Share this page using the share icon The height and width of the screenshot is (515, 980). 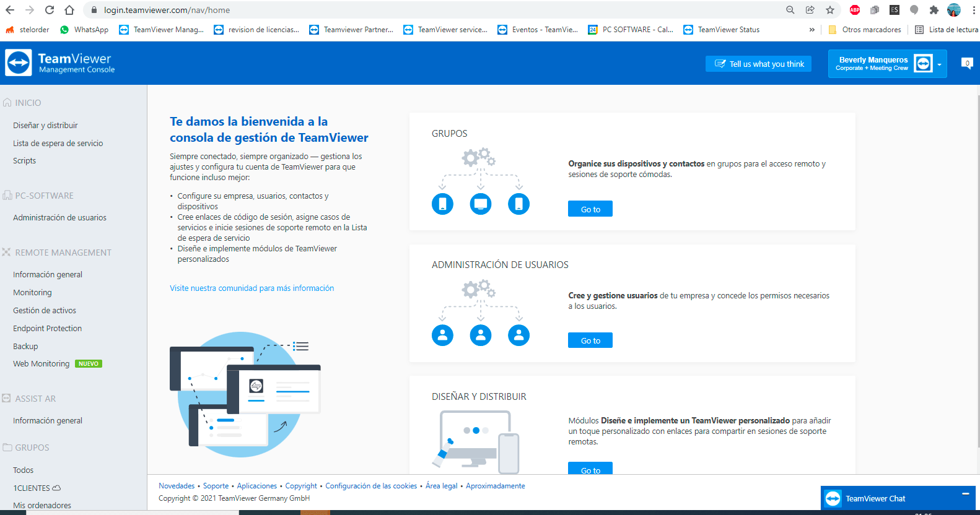click(810, 10)
